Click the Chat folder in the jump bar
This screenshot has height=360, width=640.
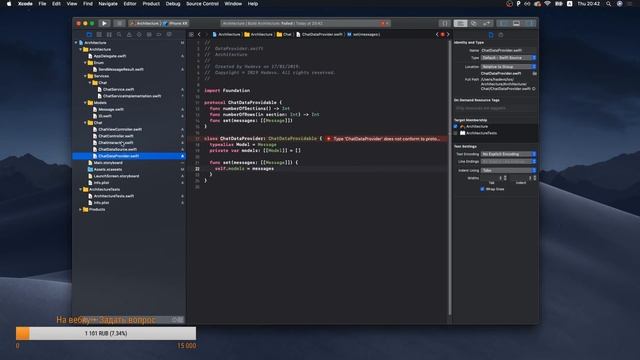tap(284, 34)
